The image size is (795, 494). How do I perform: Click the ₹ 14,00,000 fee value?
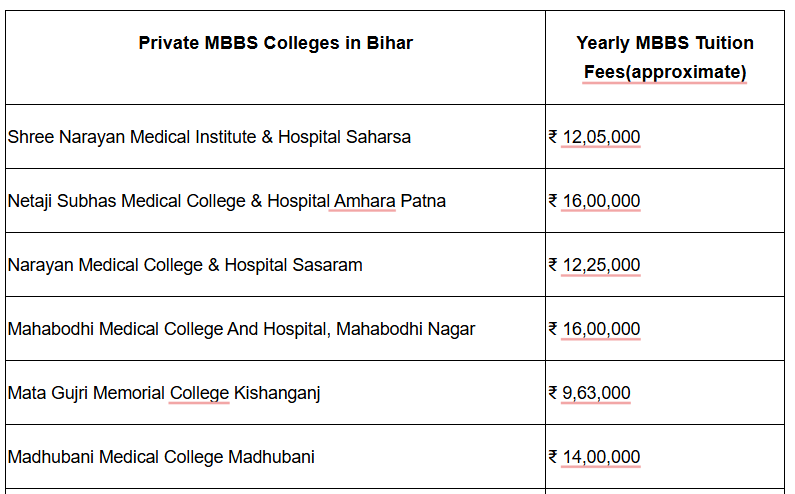click(595, 457)
